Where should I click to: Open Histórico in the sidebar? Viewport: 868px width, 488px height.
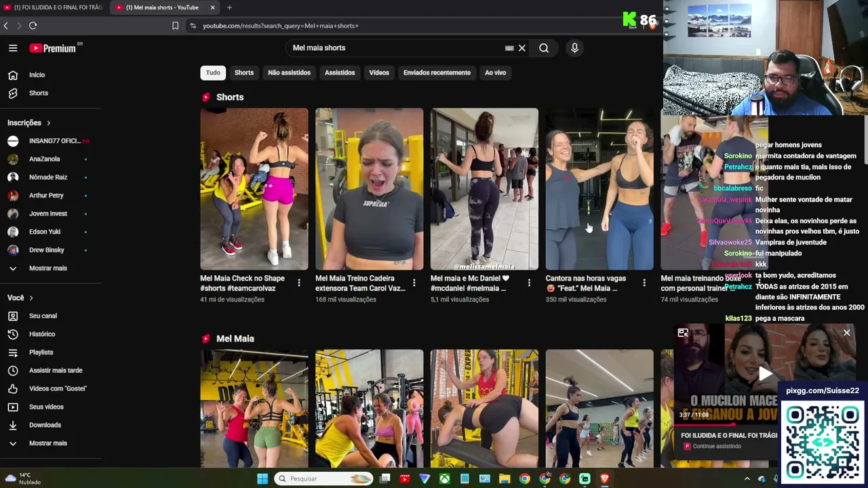(41, 334)
